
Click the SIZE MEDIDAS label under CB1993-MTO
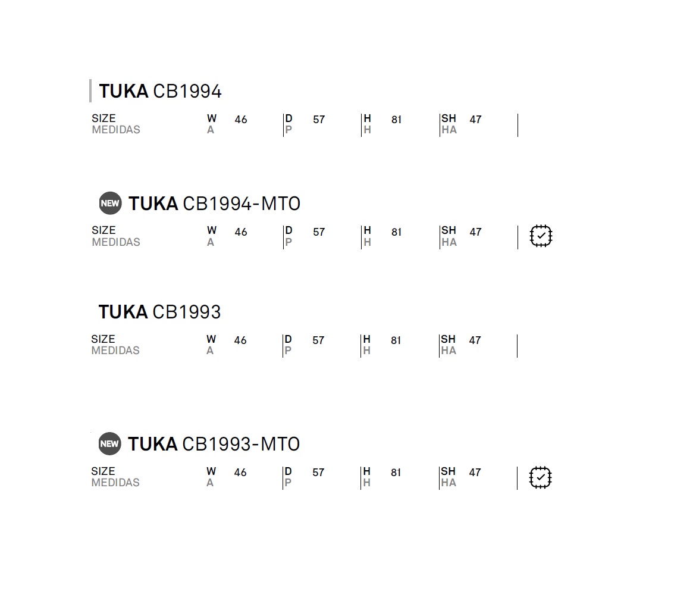click(115, 477)
